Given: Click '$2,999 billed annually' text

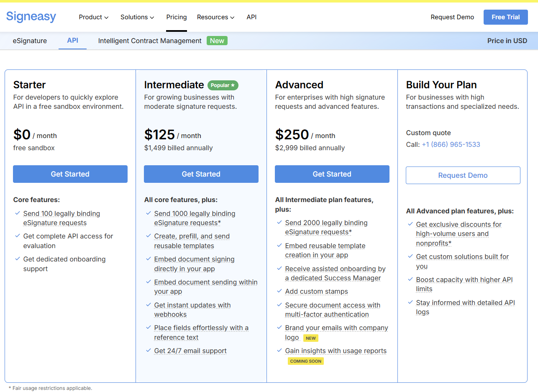Looking at the screenshot, I should [310, 148].
